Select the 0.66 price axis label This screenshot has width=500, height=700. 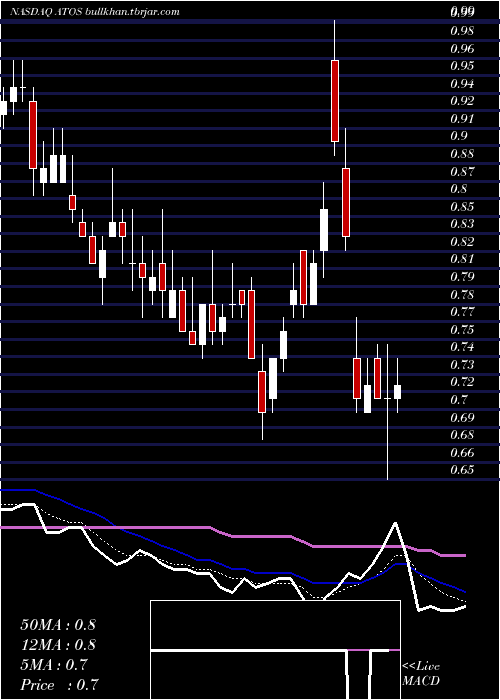point(462,453)
